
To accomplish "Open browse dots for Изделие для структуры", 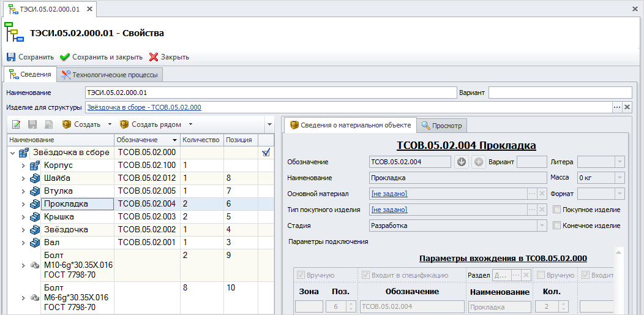I will tap(616, 107).
